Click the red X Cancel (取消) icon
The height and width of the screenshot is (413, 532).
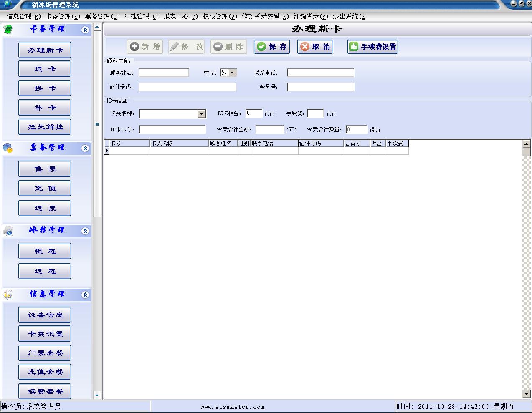click(305, 47)
